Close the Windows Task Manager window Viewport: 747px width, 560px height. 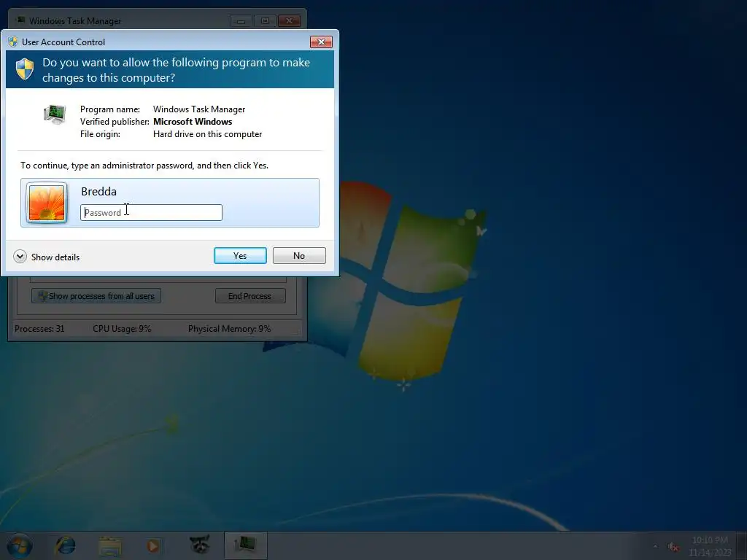pos(289,21)
